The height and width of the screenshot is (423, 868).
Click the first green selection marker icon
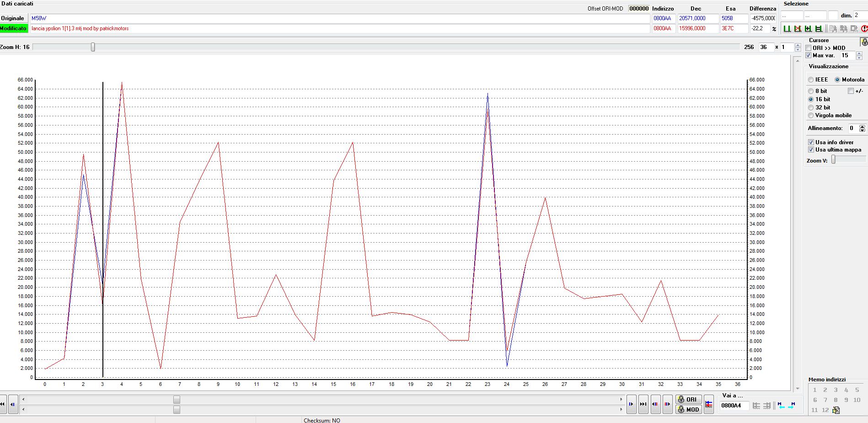(x=787, y=28)
